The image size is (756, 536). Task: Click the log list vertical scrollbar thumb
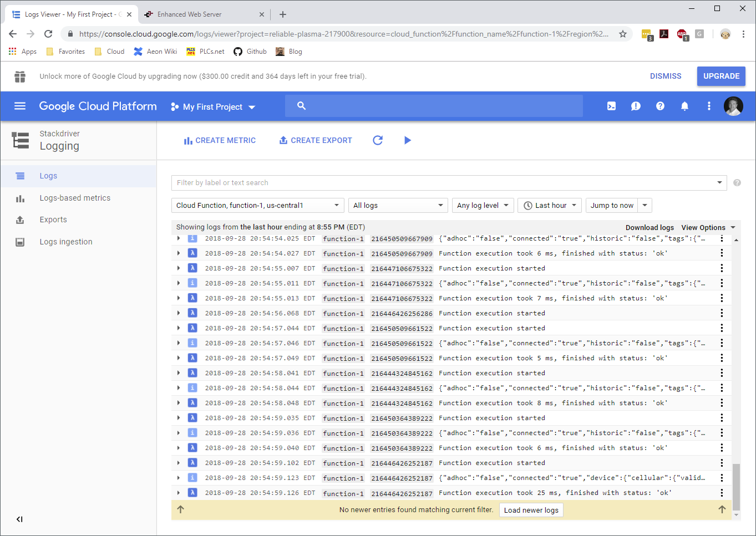pyautogui.click(x=736, y=486)
